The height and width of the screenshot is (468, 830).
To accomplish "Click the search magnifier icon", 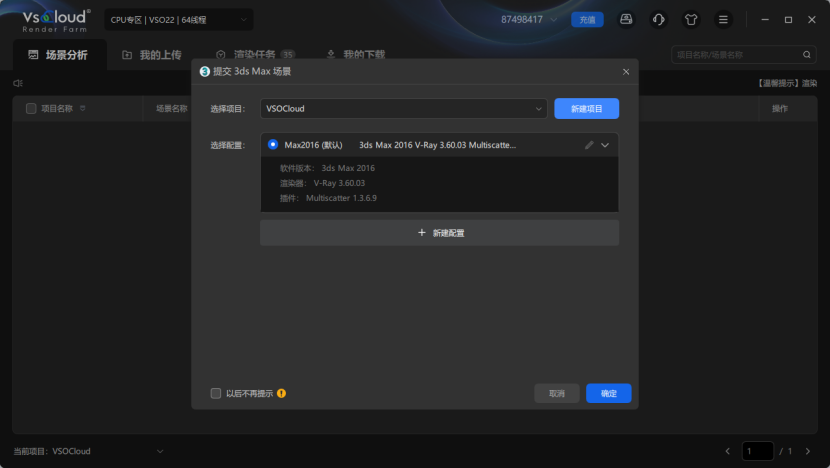I will 807,55.
